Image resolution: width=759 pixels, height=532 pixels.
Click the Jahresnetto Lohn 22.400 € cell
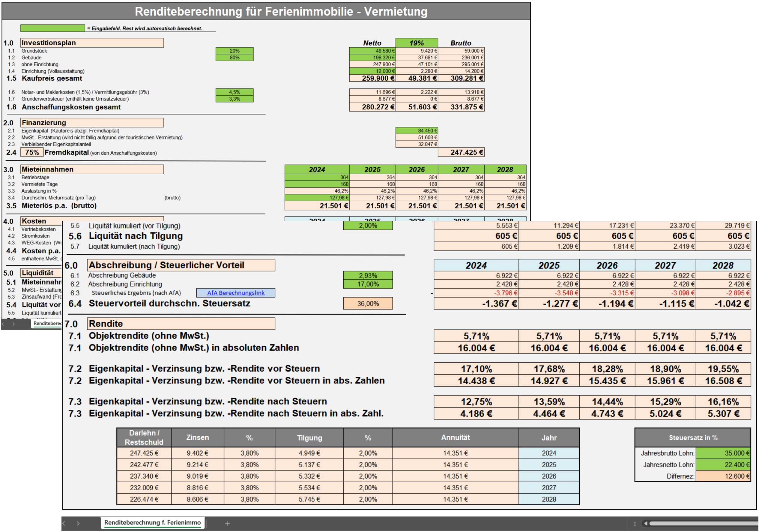pyautogui.click(x=723, y=464)
